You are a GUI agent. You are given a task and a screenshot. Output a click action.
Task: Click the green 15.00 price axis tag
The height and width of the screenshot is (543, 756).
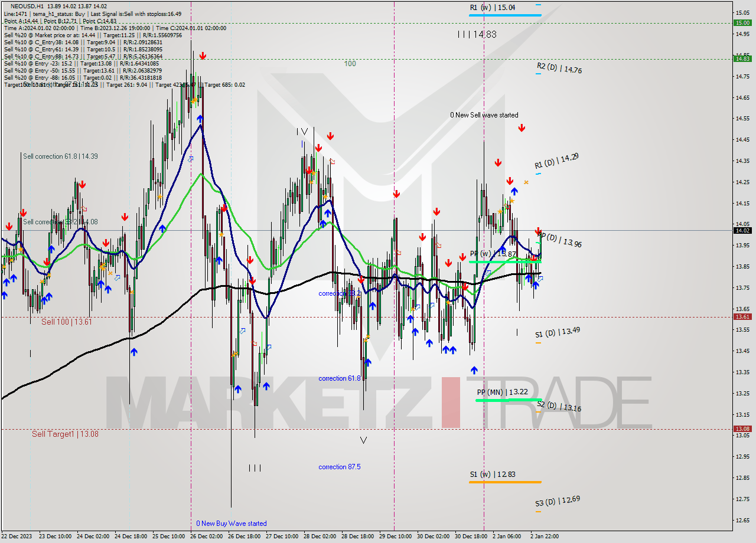coord(742,22)
